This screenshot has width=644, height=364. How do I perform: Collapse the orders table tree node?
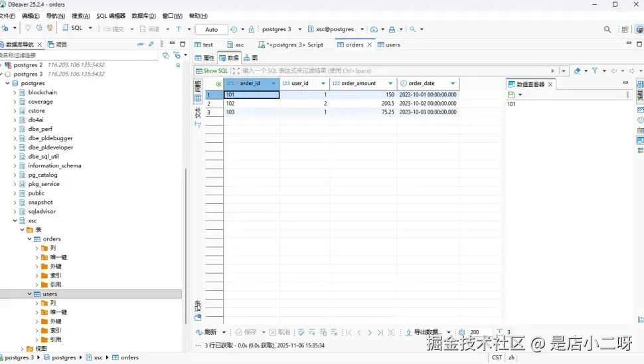(30, 238)
